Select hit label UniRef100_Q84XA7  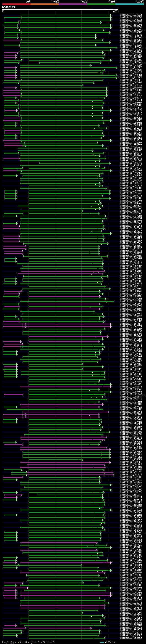pos(131,203)
